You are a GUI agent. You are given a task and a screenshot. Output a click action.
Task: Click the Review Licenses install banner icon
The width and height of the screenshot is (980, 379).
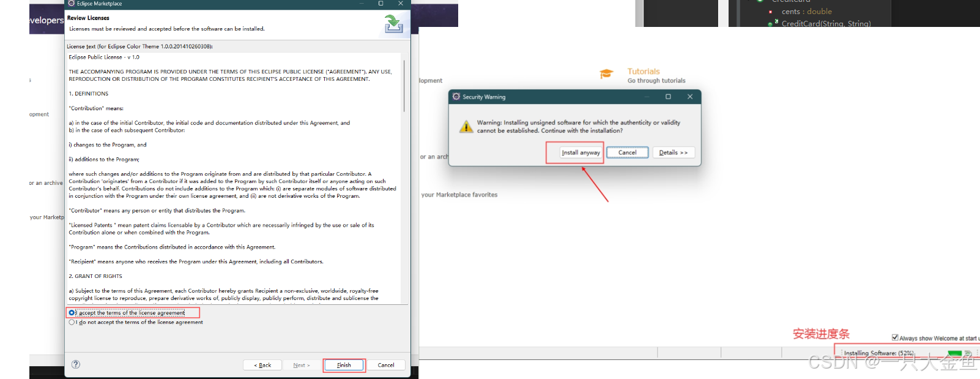tap(393, 24)
